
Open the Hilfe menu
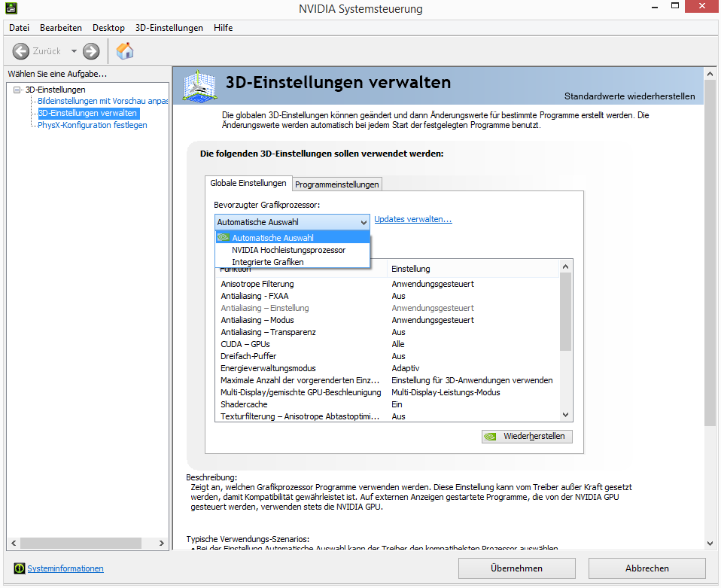tap(223, 28)
